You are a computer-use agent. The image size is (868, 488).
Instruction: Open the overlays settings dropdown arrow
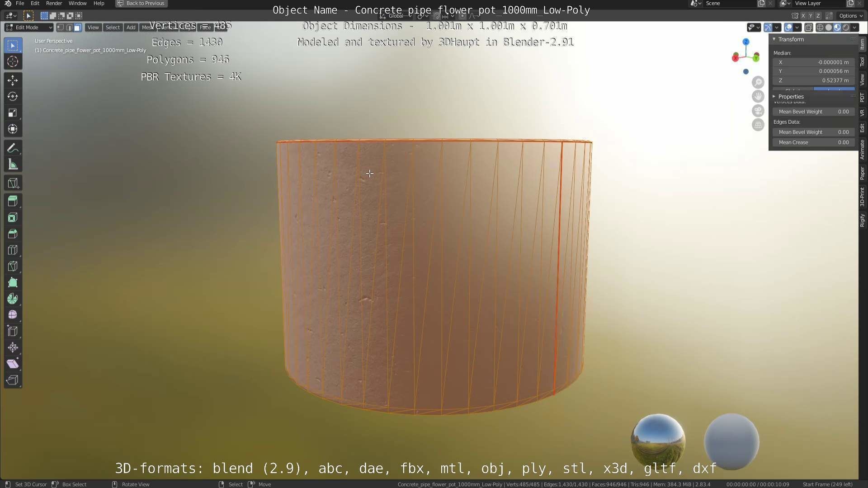(x=797, y=28)
